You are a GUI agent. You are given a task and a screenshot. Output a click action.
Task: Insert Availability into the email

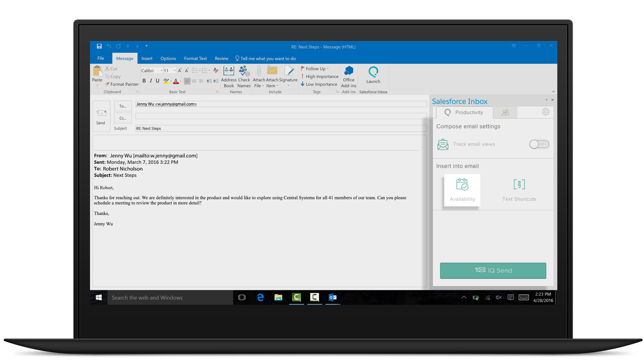(462, 190)
